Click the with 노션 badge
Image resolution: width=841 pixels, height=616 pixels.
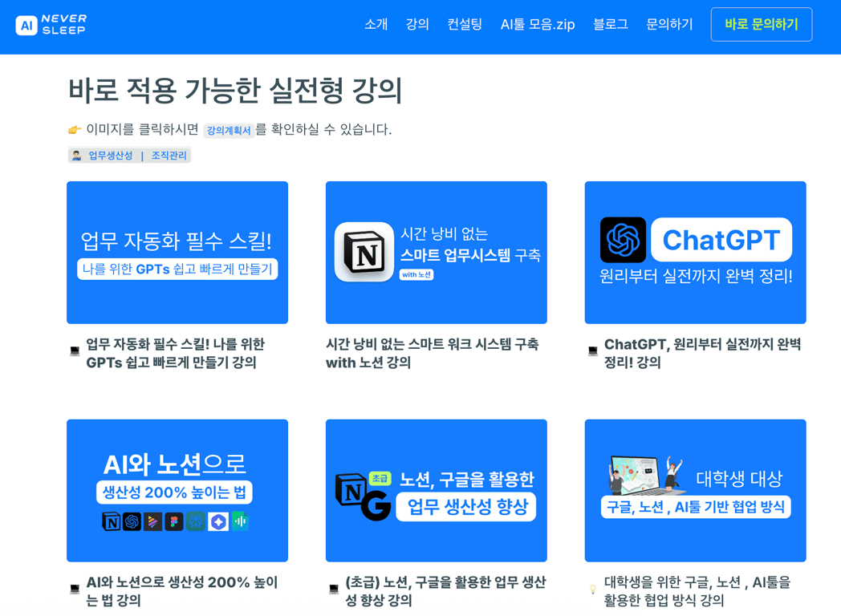(x=416, y=274)
